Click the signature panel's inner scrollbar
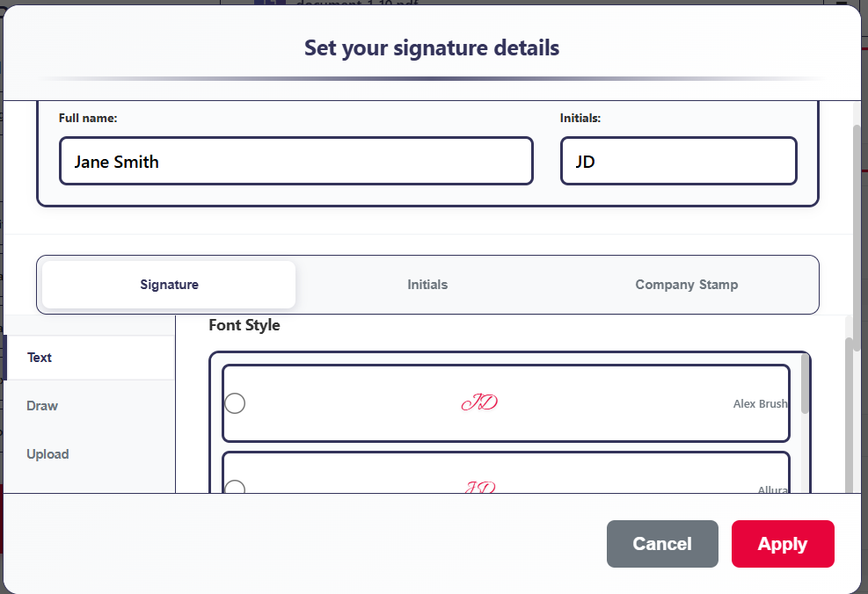Screen dimensions: 868x594 coord(849,413)
